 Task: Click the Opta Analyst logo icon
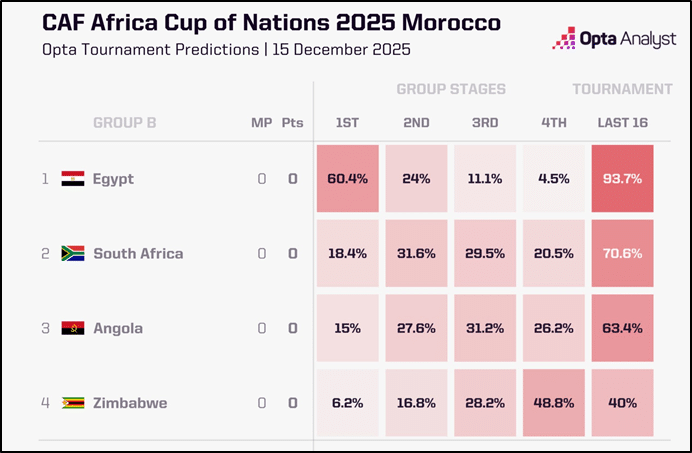(565, 40)
